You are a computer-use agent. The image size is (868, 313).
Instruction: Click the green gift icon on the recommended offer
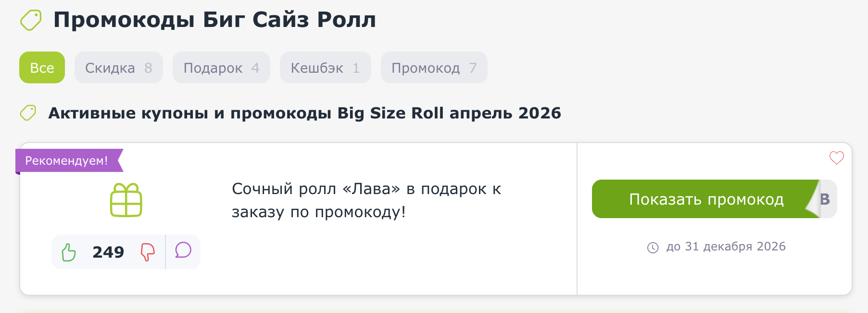click(126, 199)
